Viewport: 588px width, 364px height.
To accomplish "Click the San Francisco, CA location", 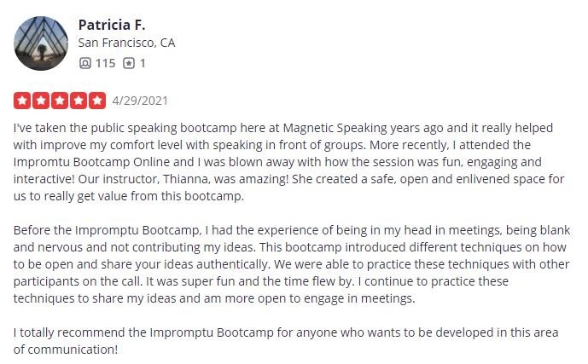I will (126, 43).
